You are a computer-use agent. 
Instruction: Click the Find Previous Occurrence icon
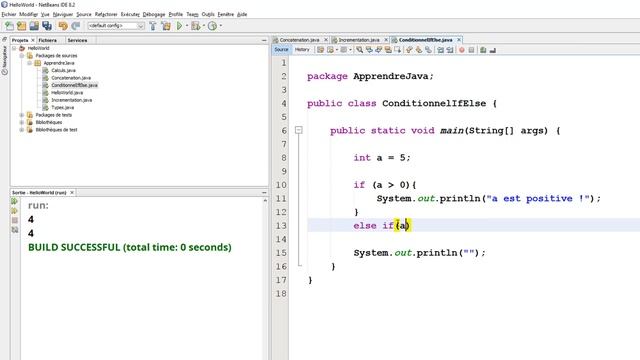[x=369, y=50]
